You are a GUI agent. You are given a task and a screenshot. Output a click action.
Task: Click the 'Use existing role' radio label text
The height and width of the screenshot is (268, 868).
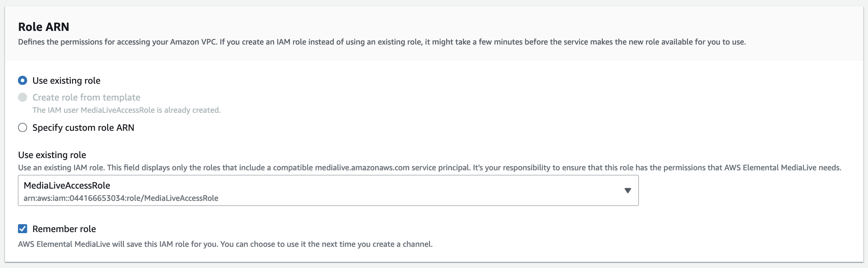pos(66,80)
